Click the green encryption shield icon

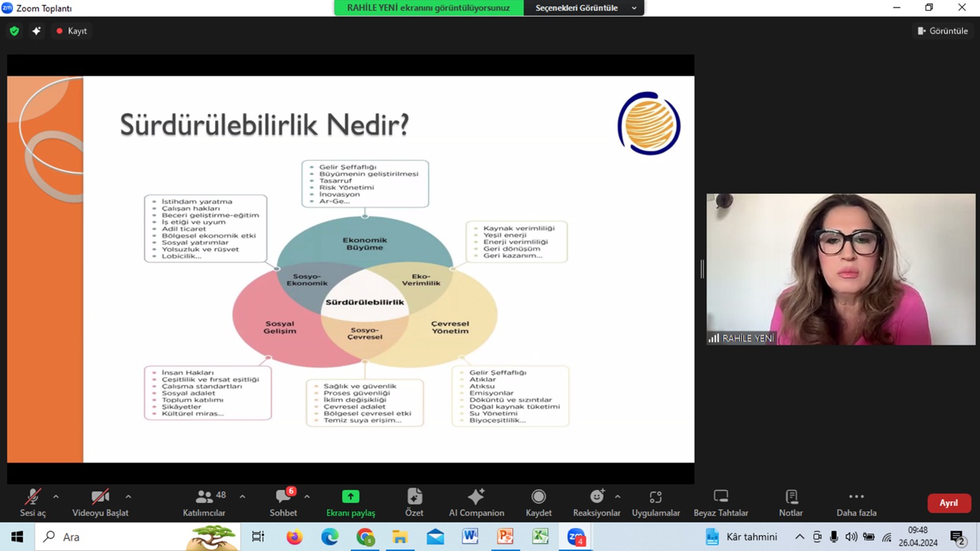tap(15, 31)
